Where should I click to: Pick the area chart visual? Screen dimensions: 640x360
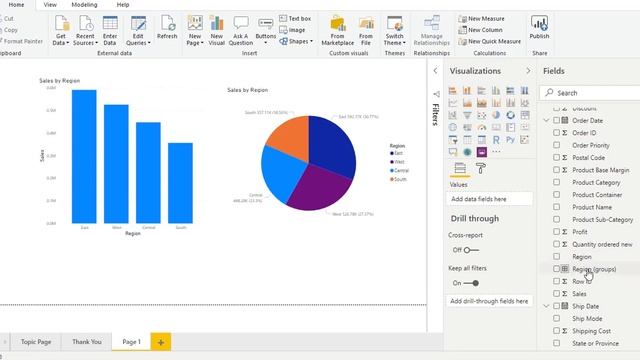(x=467, y=103)
